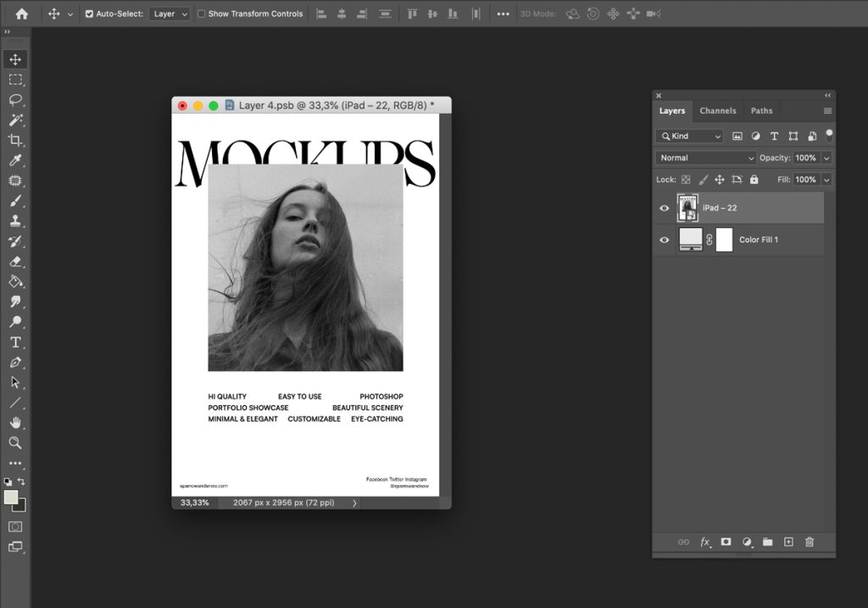Open the Edit Toolbar ellipsis
The height and width of the screenshot is (608, 868).
click(x=15, y=463)
